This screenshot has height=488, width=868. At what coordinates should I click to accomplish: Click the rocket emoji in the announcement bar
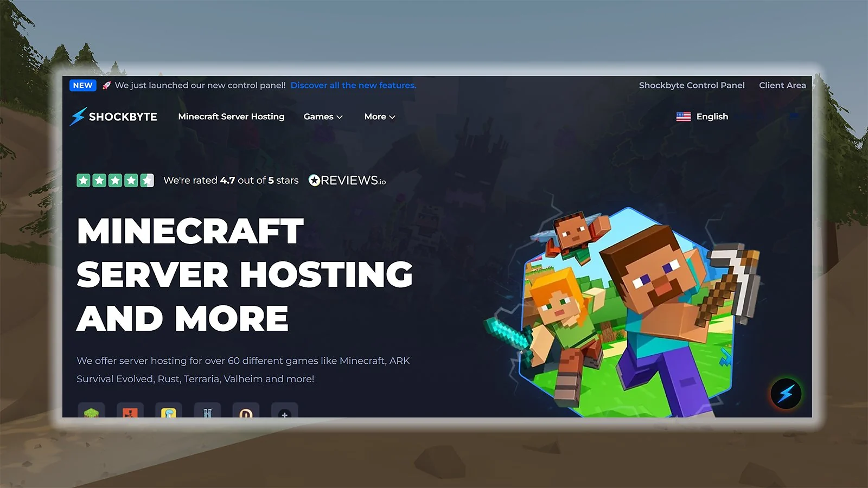[x=106, y=85]
